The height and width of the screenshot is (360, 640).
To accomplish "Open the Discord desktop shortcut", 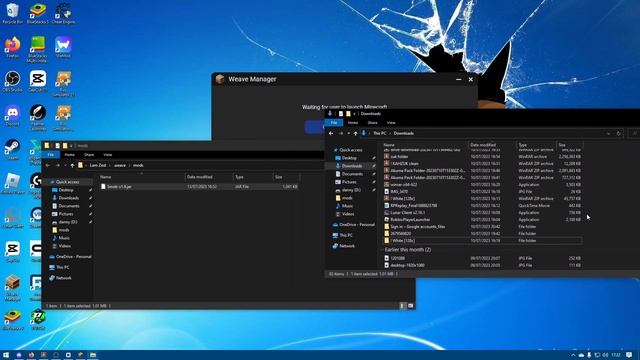I will [12, 115].
